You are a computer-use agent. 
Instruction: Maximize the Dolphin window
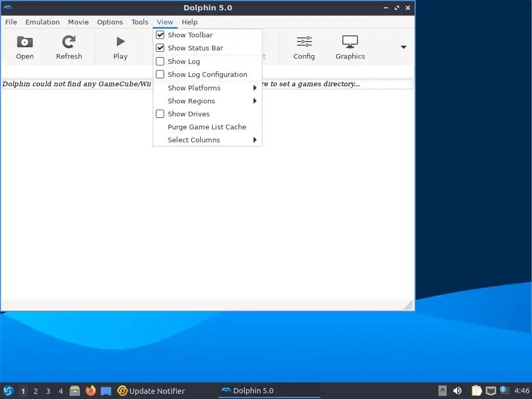[396, 7]
